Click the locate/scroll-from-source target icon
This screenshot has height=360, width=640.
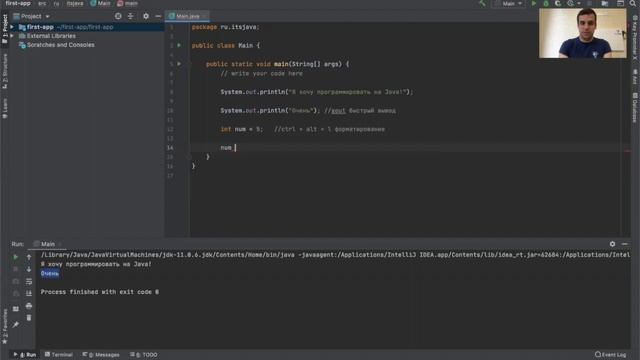118,16
